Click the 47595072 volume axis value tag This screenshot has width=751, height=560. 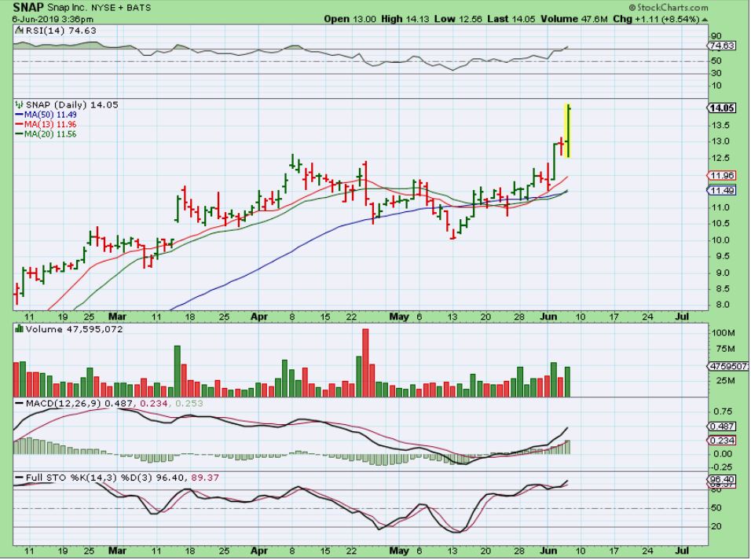[728, 367]
